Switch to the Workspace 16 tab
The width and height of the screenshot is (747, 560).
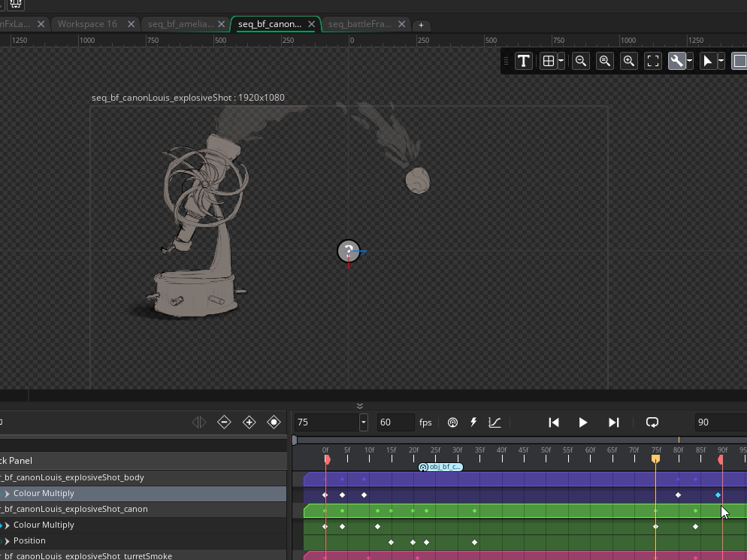pos(87,24)
